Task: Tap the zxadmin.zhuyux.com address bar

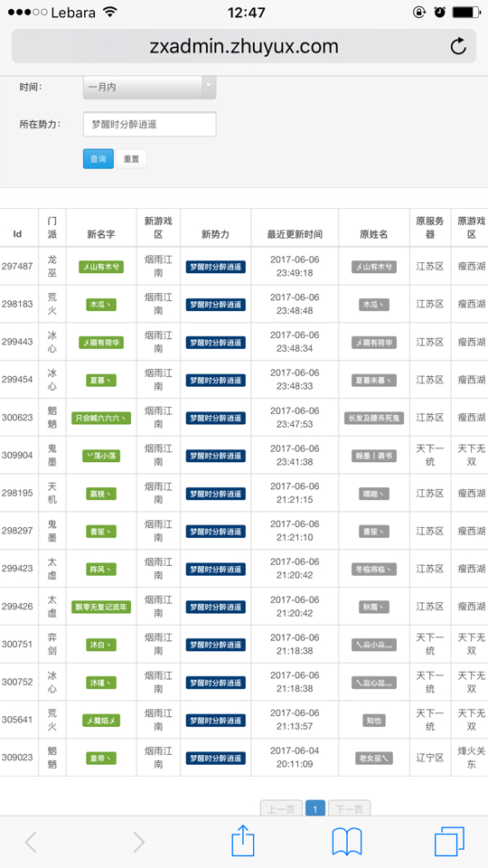Action: (244, 46)
